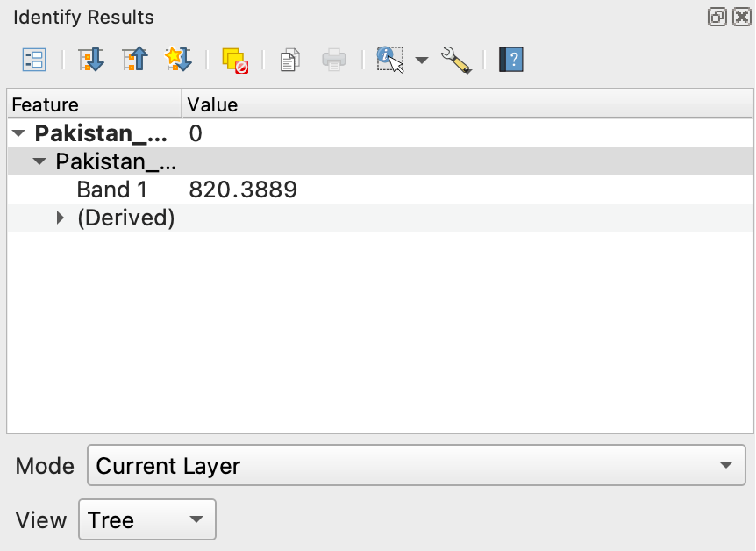Select the Identify Features selection tool
The image size is (756, 551).
point(389,60)
